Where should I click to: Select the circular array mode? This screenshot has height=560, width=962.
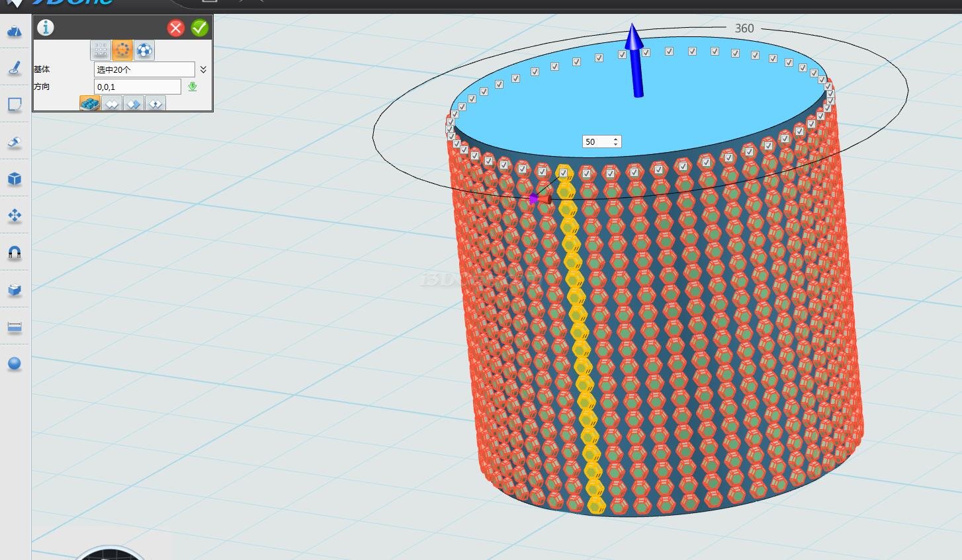pos(122,50)
